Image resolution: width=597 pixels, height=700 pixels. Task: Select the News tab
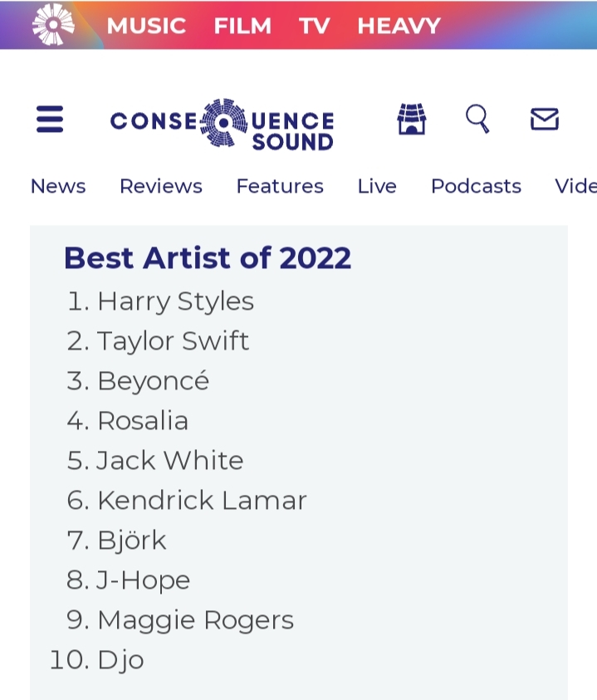click(x=58, y=186)
